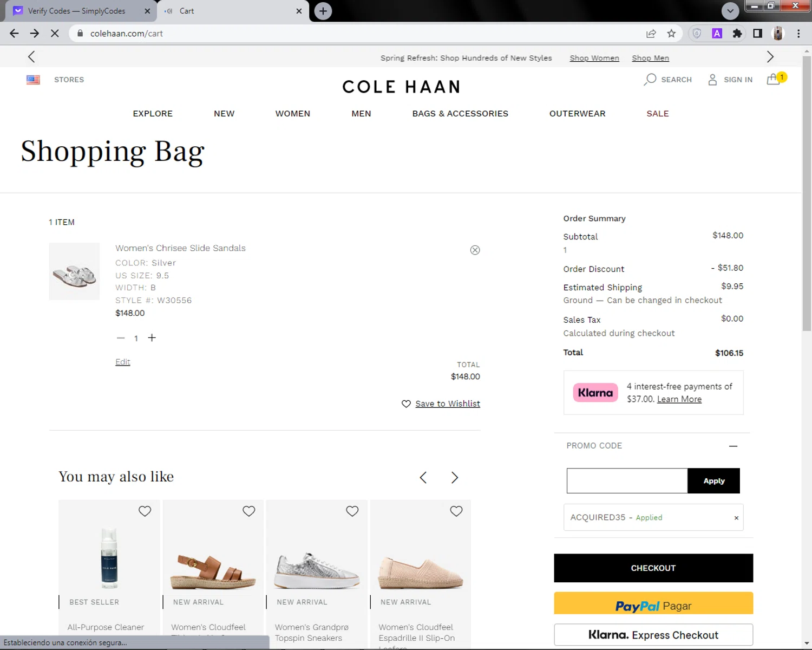The height and width of the screenshot is (650, 812).
Task: Open the Cloudfeel Espadrille II Slip-On image
Action: click(421, 573)
